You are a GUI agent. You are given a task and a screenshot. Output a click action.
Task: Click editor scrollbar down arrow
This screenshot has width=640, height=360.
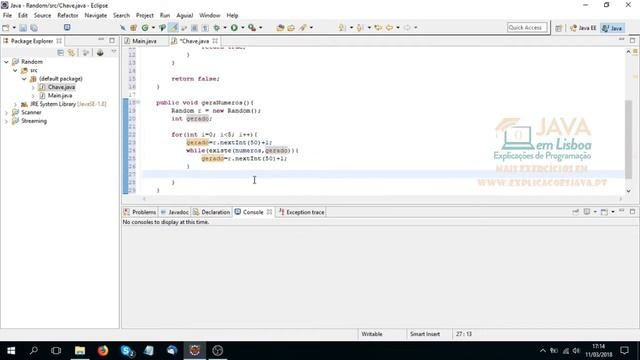pyautogui.click(x=629, y=191)
